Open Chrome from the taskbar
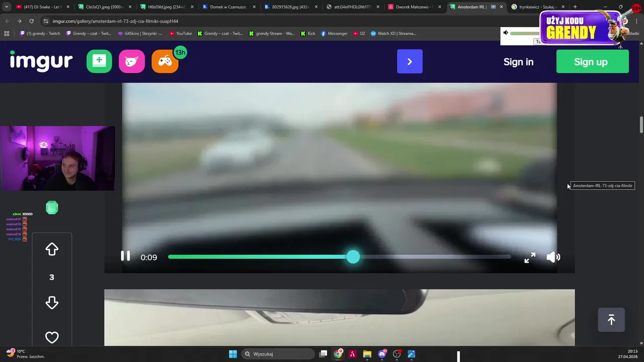This screenshot has width=644, height=362. coord(338,354)
